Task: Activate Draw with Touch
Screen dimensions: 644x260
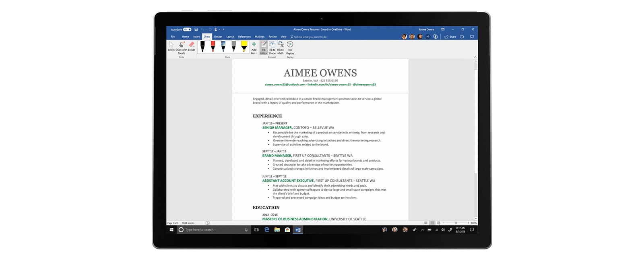Action: pyautogui.click(x=182, y=47)
